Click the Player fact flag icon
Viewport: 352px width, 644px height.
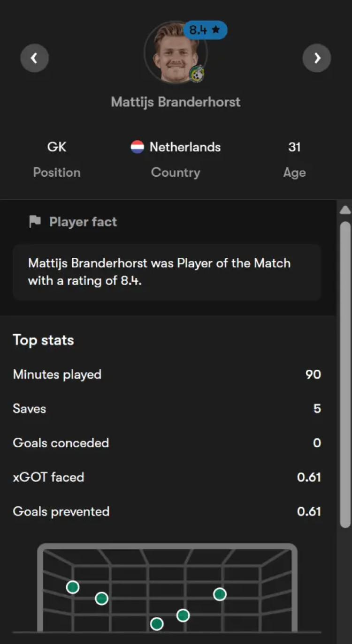pyautogui.click(x=35, y=222)
